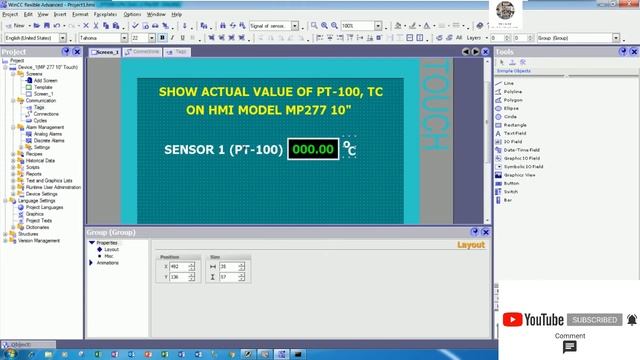640x360 pixels.
Task: Click the Position X input field
Action: tap(179, 267)
